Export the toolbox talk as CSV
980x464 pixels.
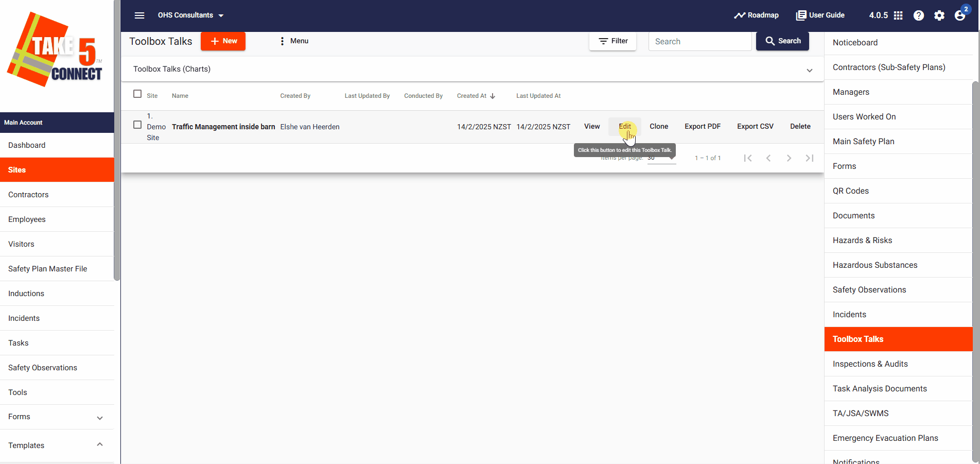click(x=755, y=127)
